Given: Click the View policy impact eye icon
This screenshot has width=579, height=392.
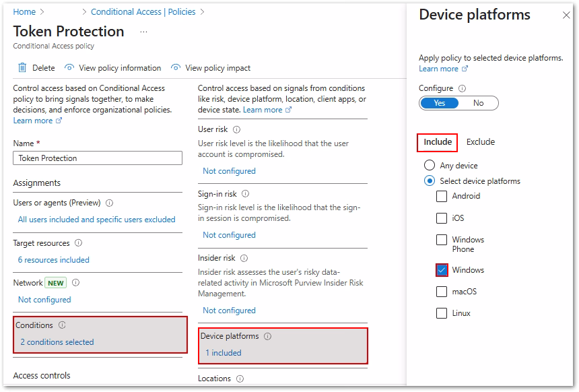Looking at the screenshot, I should coord(176,67).
